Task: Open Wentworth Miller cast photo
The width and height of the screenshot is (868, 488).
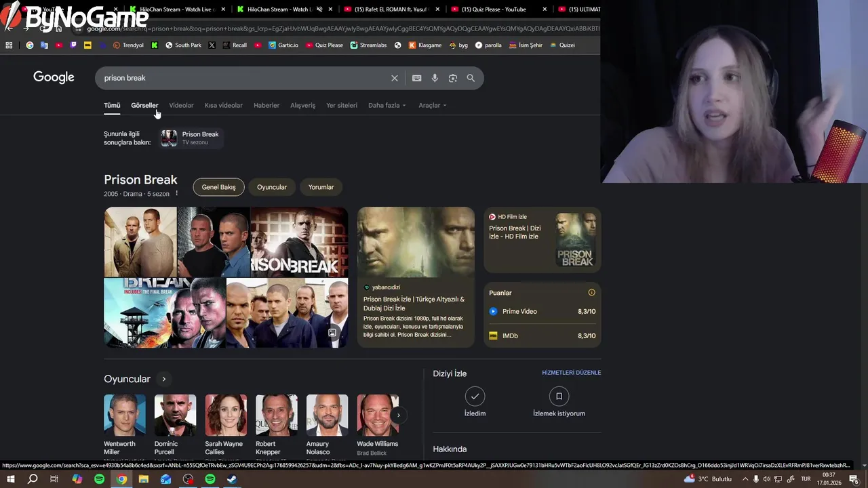Action: [x=125, y=415]
